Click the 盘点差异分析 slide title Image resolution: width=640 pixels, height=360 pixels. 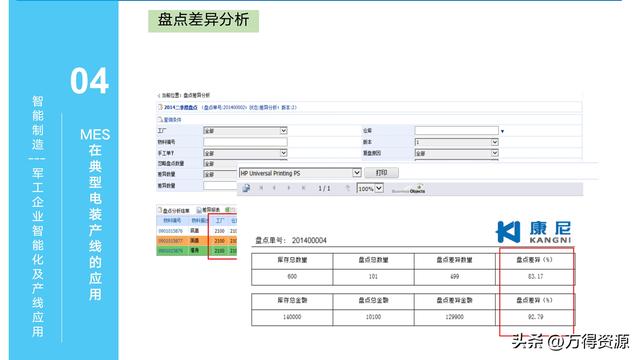(x=203, y=20)
